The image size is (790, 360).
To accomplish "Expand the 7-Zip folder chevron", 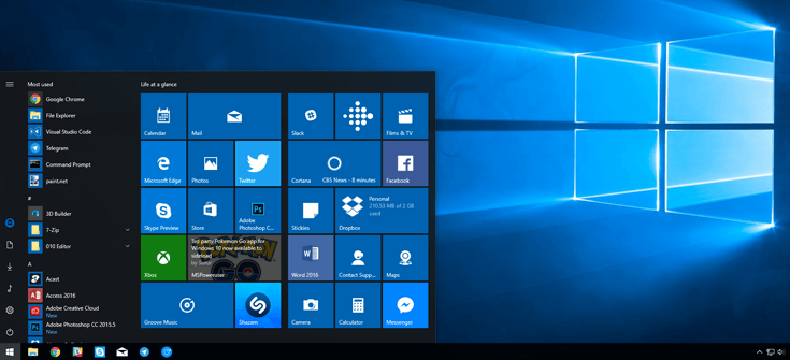I will tap(127, 230).
